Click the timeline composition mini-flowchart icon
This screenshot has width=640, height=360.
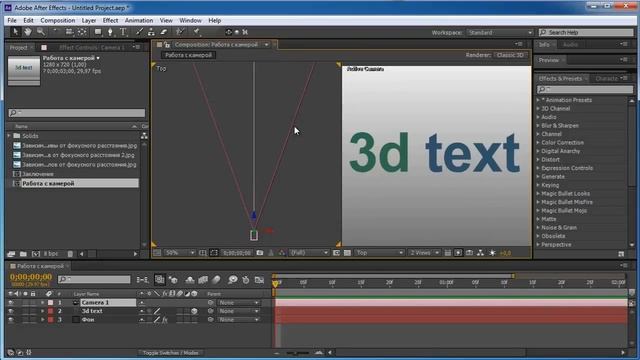142,280
